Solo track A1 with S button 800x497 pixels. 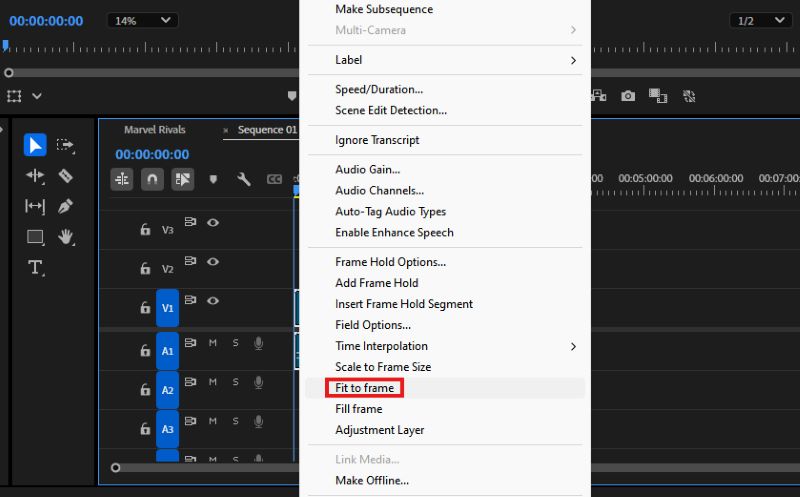tap(235, 343)
